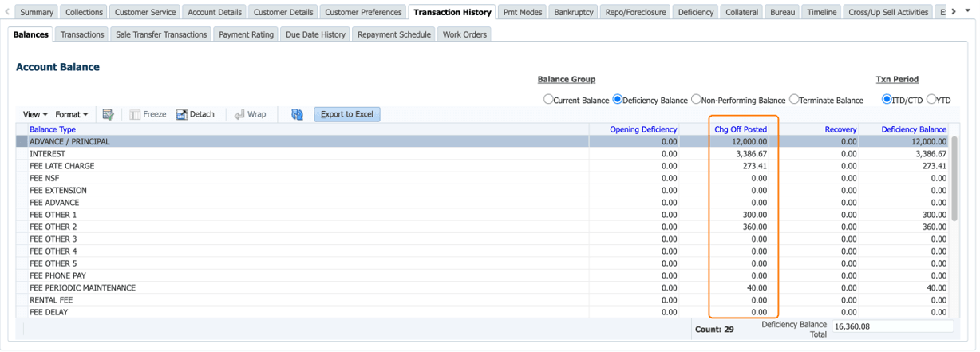Click the Refresh icon beside Export
The image size is (980, 352).
(297, 114)
